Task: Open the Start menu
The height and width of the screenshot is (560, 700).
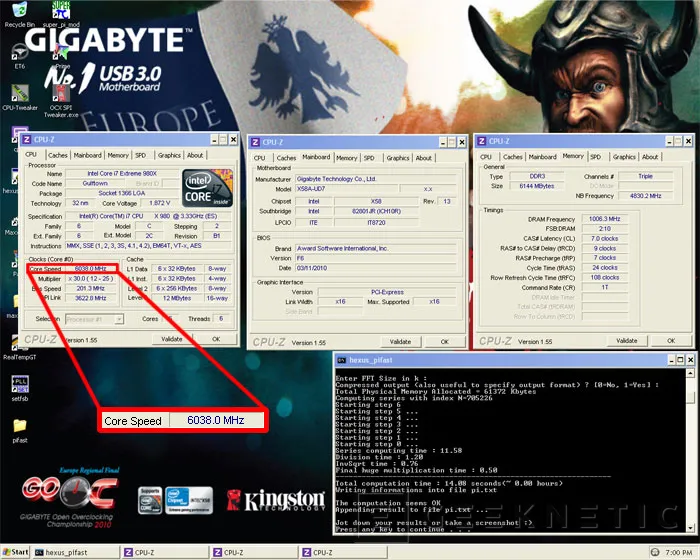Action: click(15, 552)
